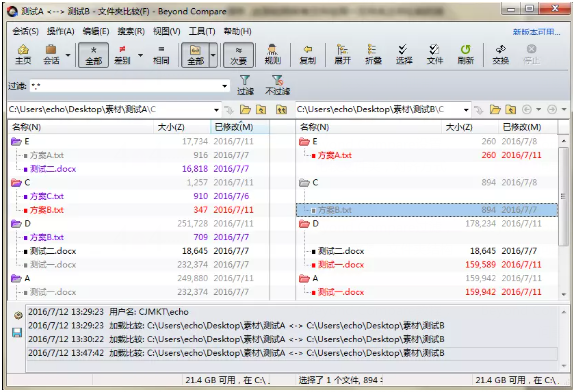The image size is (573, 392).
Task: Click the right pane back arrow icon
Action: click(527, 109)
